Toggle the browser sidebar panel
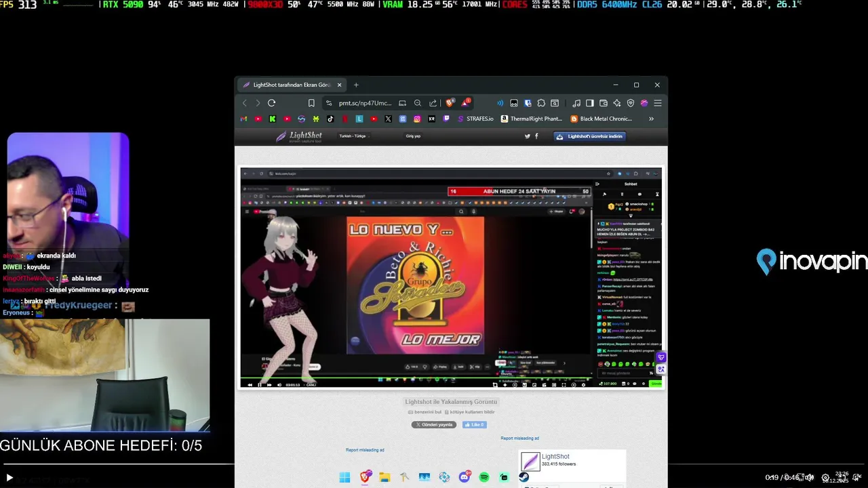The height and width of the screenshot is (488, 868). pyautogui.click(x=590, y=103)
